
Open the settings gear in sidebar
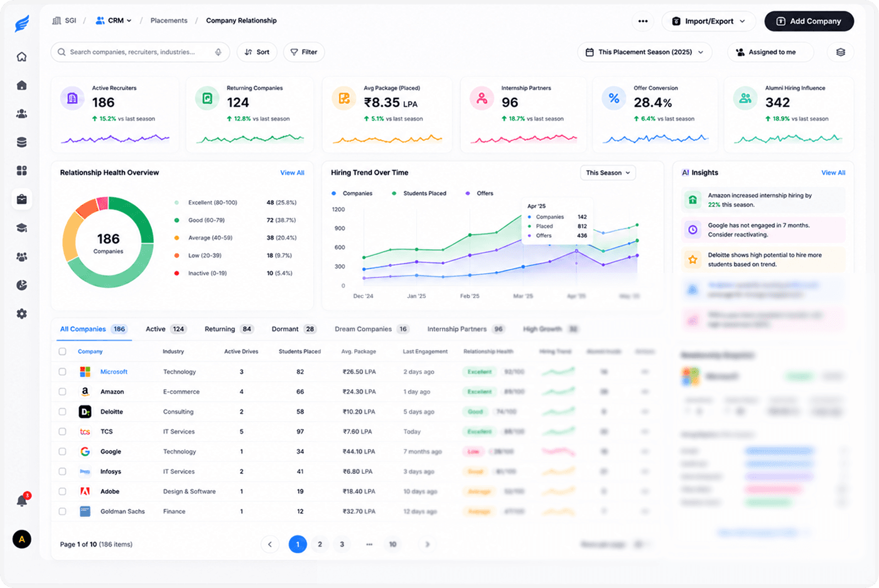tap(21, 314)
